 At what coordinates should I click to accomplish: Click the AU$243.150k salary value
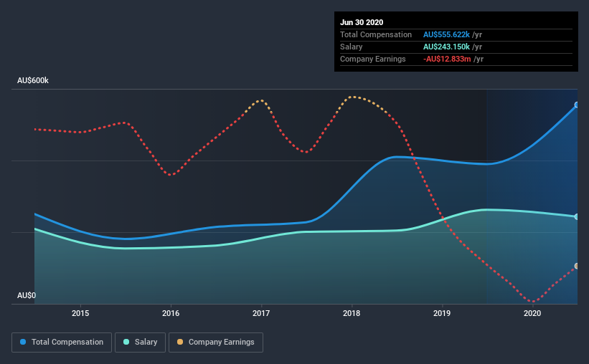point(446,47)
